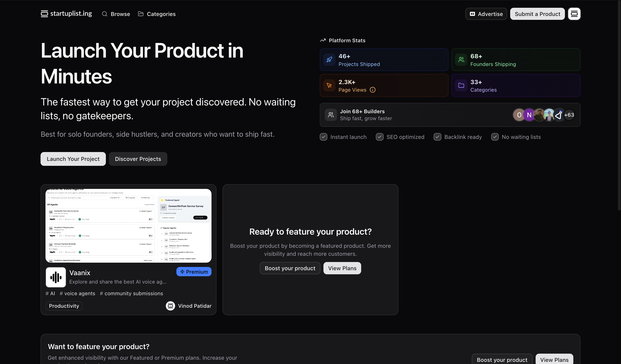The height and width of the screenshot is (364, 621).
Task: Click the Founders Shipping people icon
Action: [x=461, y=60]
